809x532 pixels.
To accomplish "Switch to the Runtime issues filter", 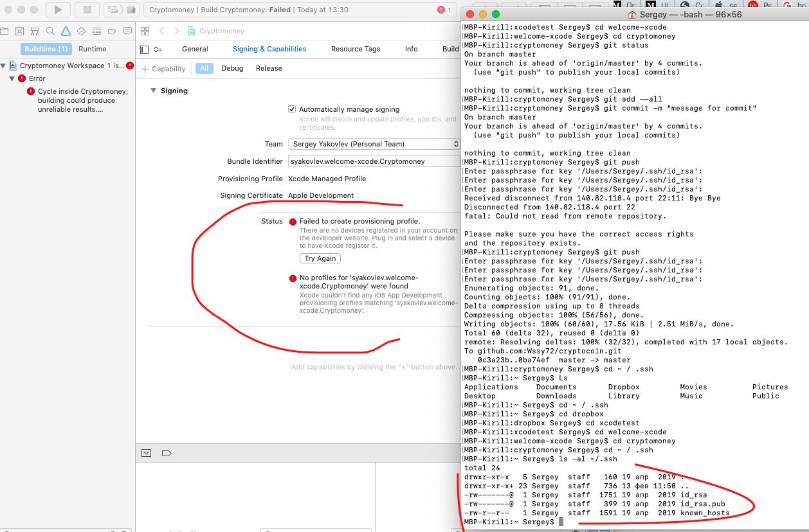I will tap(92, 49).
